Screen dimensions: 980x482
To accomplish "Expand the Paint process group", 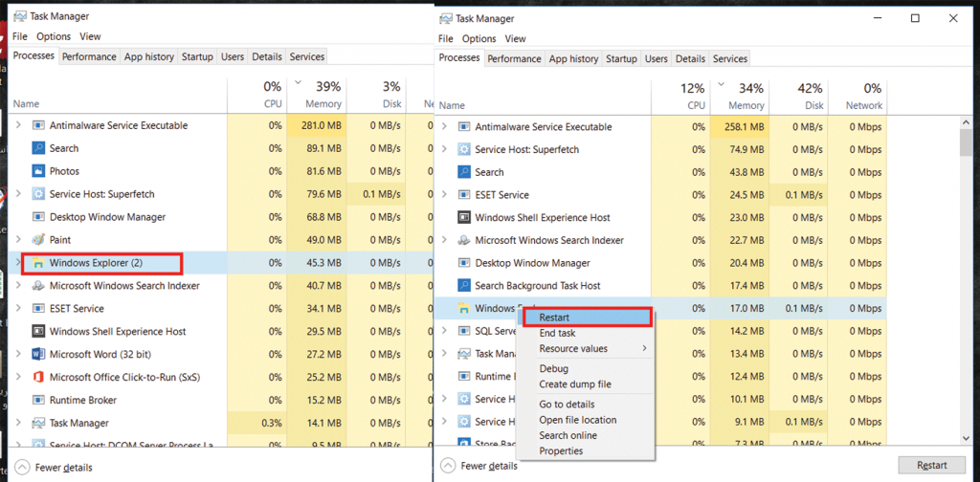I will coord(18,240).
